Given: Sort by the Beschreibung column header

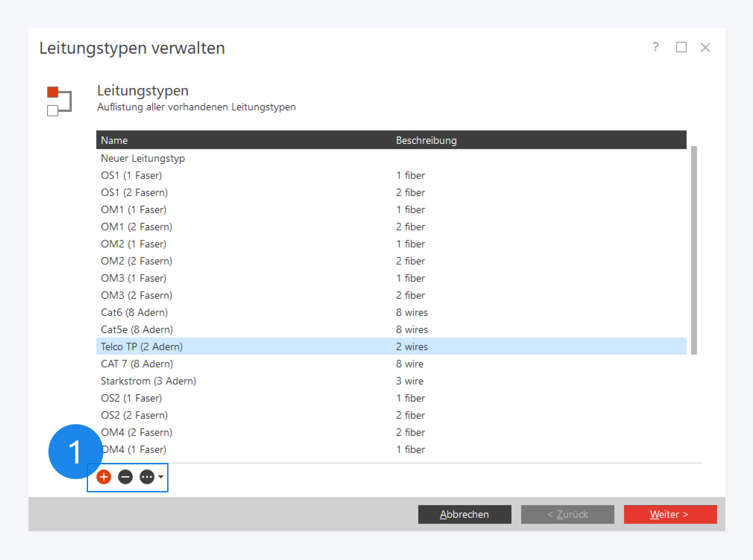Looking at the screenshot, I should click(426, 140).
